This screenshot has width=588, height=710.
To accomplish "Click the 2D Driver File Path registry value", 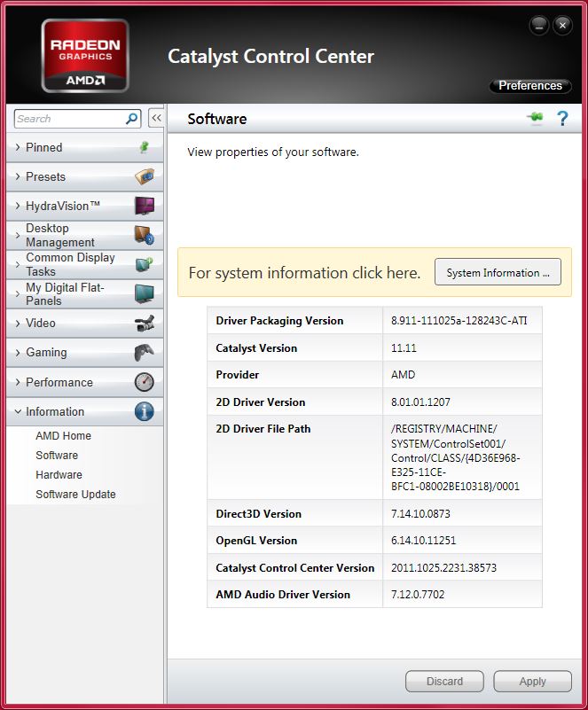I will point(455,457).
